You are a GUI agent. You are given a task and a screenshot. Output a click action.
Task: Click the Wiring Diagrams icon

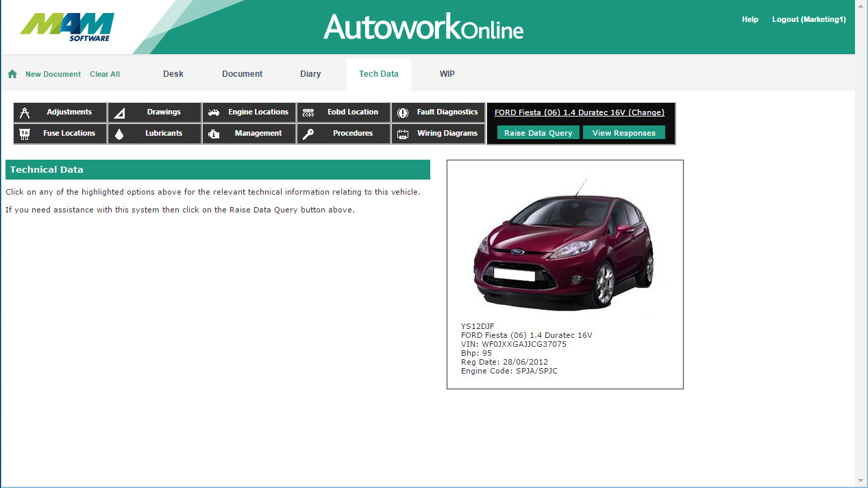(x=403, y=134)
